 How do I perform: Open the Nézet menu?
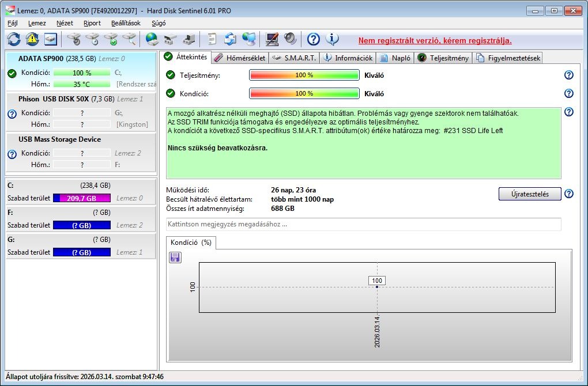click(65, 23)
